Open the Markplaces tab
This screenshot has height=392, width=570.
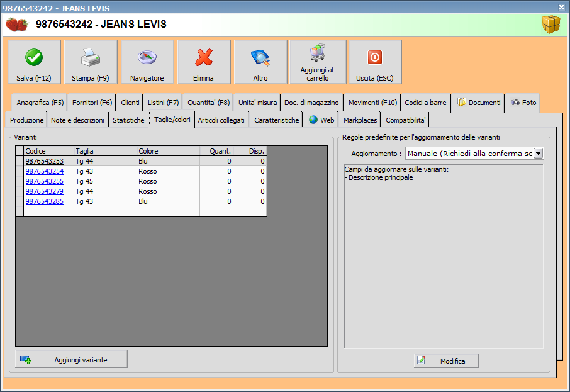click(x=360, y=120)
